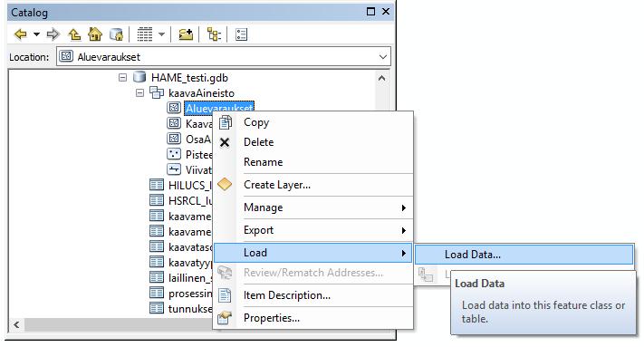Click the Pistee point feature class icon
The width and height of the screenshot is (644, 347).
[x=174, y=154]
